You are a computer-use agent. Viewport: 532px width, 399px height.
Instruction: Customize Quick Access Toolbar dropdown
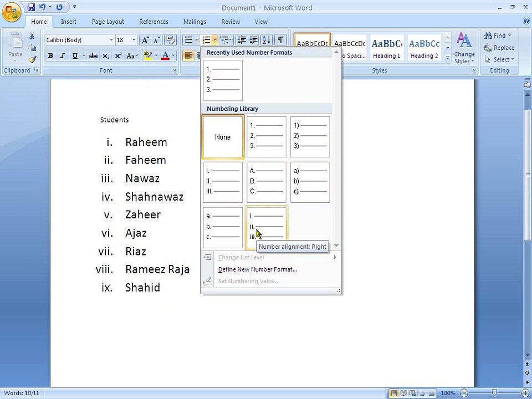coord(75,7)
